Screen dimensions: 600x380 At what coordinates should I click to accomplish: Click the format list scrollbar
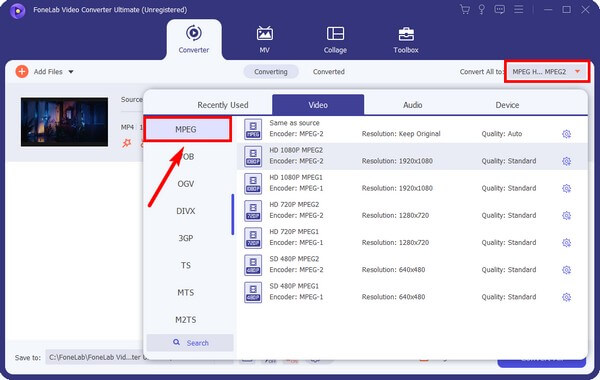click(232, 214)
